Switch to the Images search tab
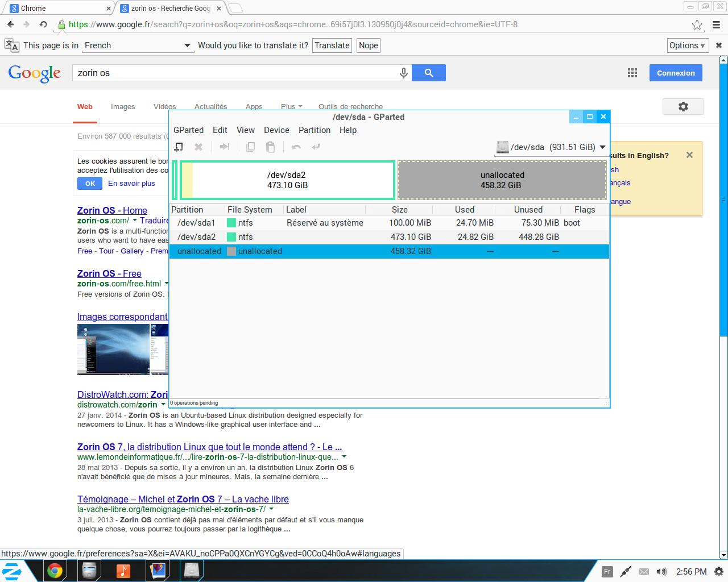 click(x=123, y=106)
